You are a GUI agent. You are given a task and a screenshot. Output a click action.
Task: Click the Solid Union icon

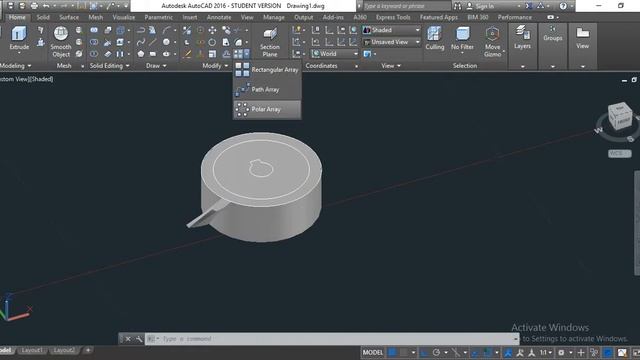coord(94,30)
